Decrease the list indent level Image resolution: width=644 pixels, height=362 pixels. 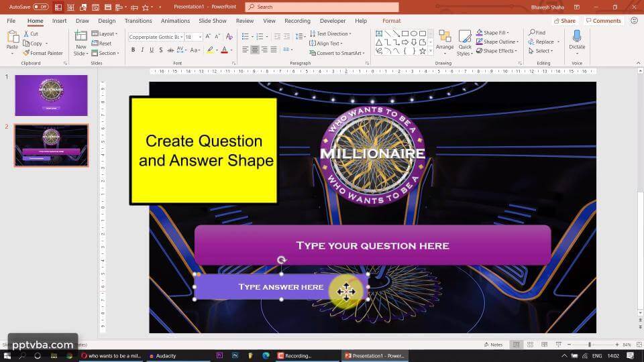[277, 36]
